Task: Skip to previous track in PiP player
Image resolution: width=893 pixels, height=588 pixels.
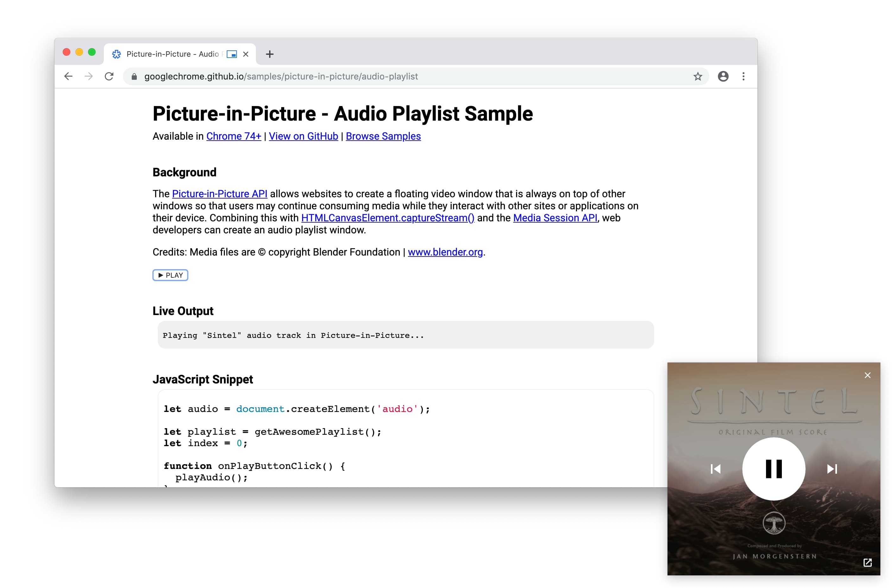Action: point(715,469)
